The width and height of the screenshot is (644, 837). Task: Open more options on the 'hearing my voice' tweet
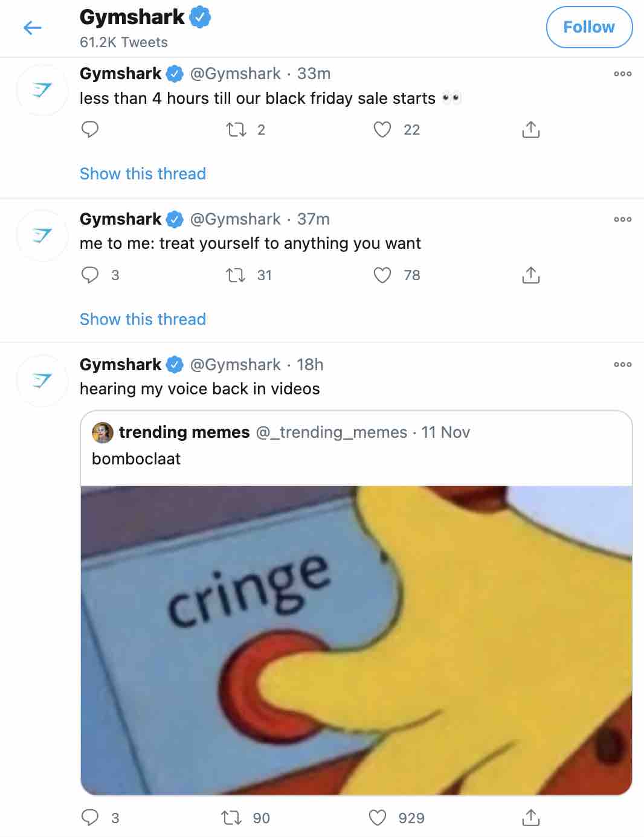pos(622,364)
